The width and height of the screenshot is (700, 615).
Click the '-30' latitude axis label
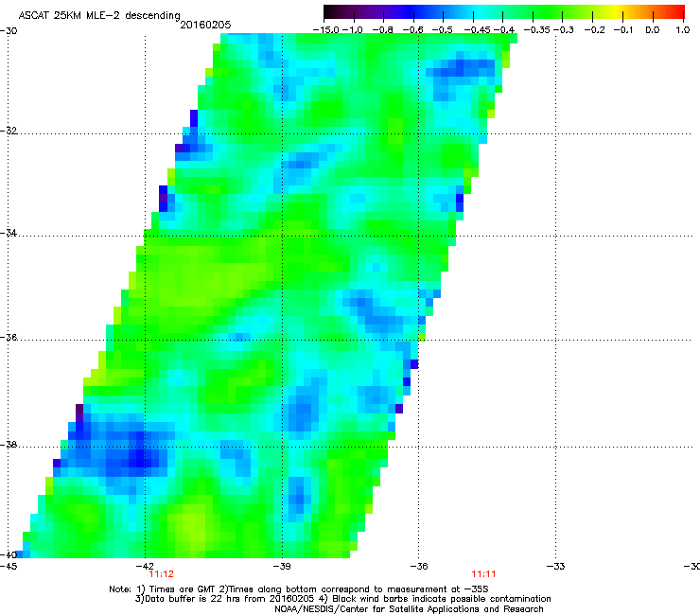(x=9, y=31)
